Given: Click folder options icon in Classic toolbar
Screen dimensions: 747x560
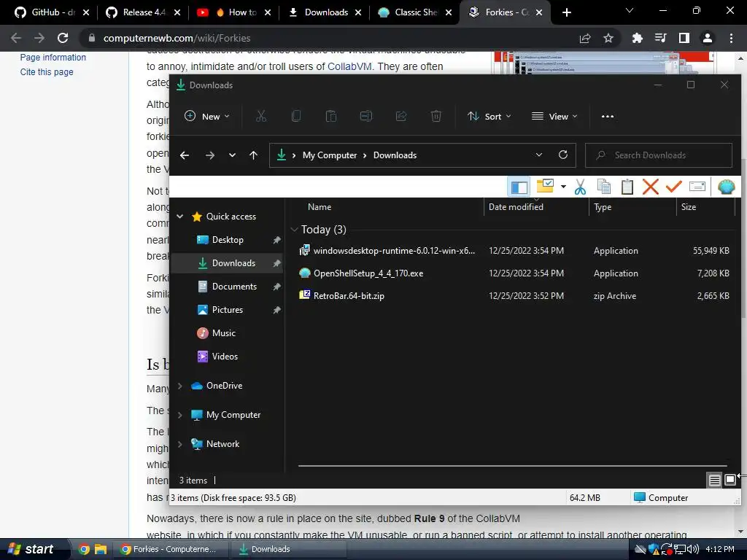Looking at the screenshot, I should pyautogui.click(x=545, y=186).
